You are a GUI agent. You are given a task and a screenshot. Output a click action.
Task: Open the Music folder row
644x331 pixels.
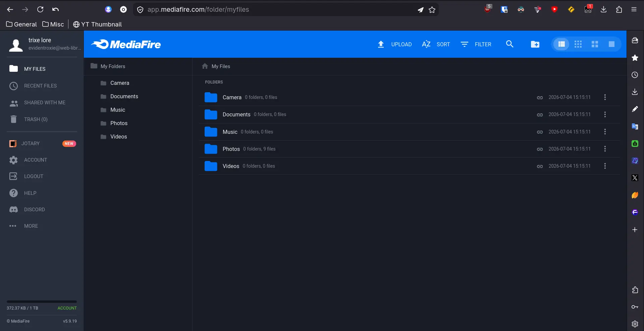point(409,132)
